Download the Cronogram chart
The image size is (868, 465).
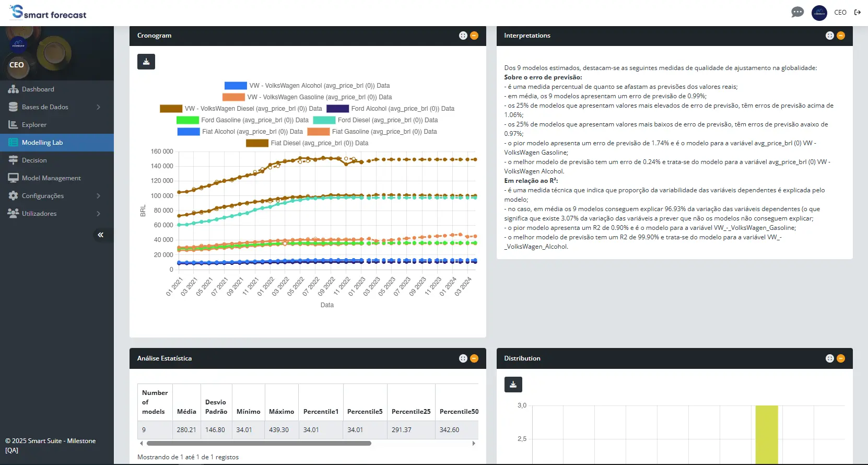(146, 62)
